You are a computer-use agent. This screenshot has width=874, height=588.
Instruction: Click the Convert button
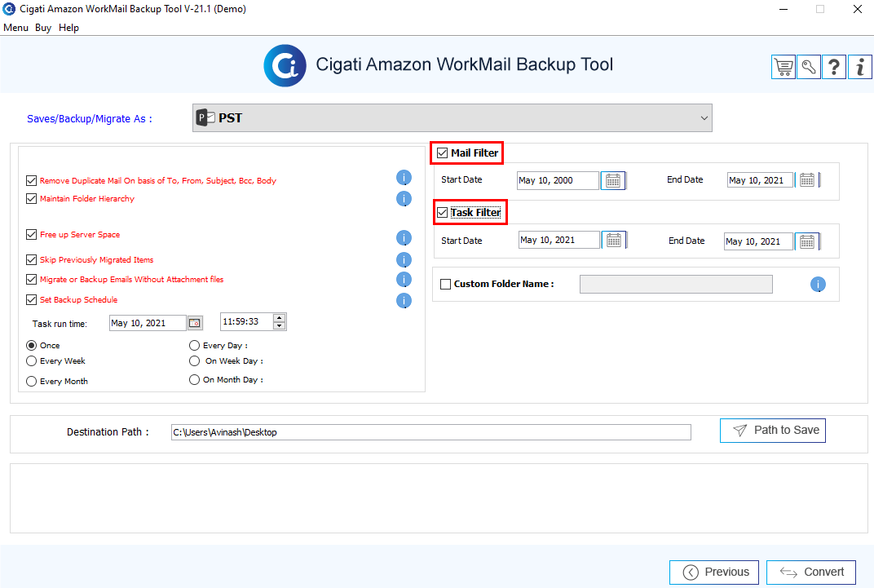pos(811,573)
